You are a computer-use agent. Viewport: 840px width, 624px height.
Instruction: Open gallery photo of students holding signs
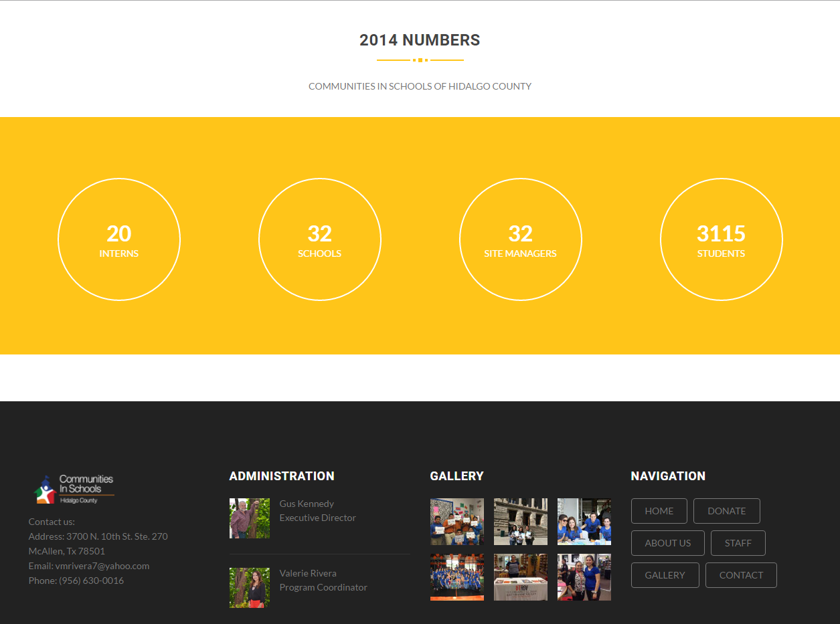[x=456, y=522]
